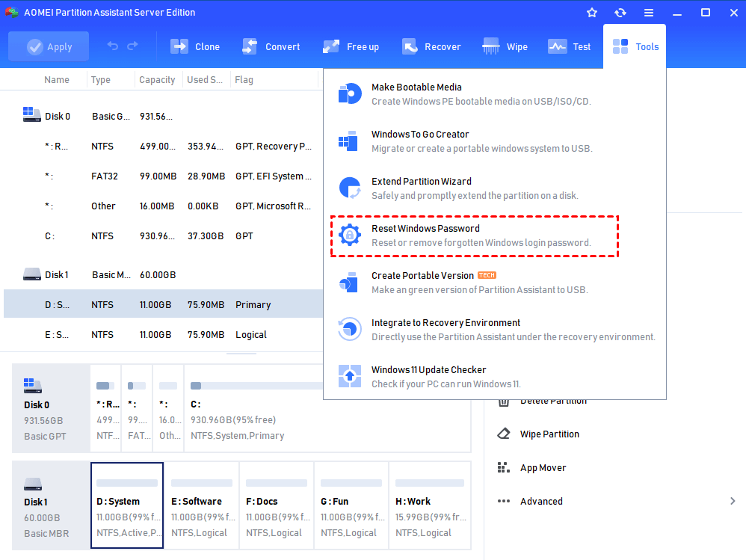Select the D: S... Primary partition row
This screenshot has height=560, width=746.
tap(163, 304)
